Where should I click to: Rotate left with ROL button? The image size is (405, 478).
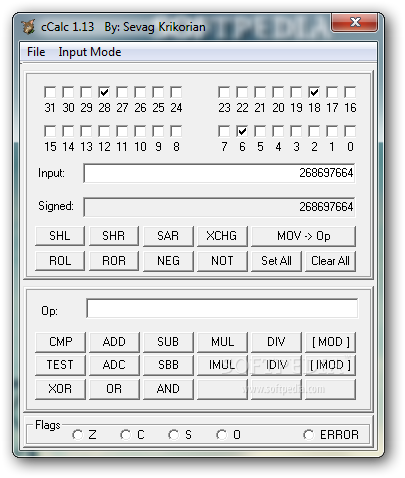point(60,261)
